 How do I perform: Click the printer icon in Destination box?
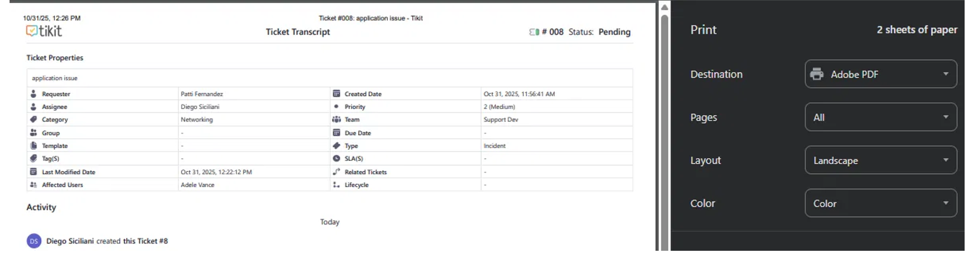click(817, 74)
